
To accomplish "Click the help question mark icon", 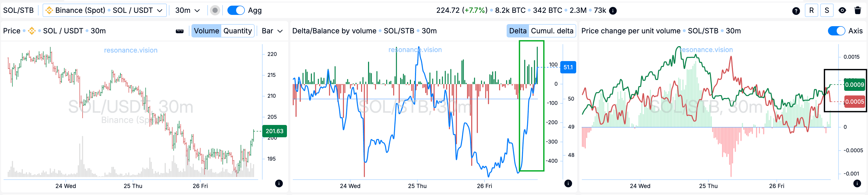I will 796,11.
